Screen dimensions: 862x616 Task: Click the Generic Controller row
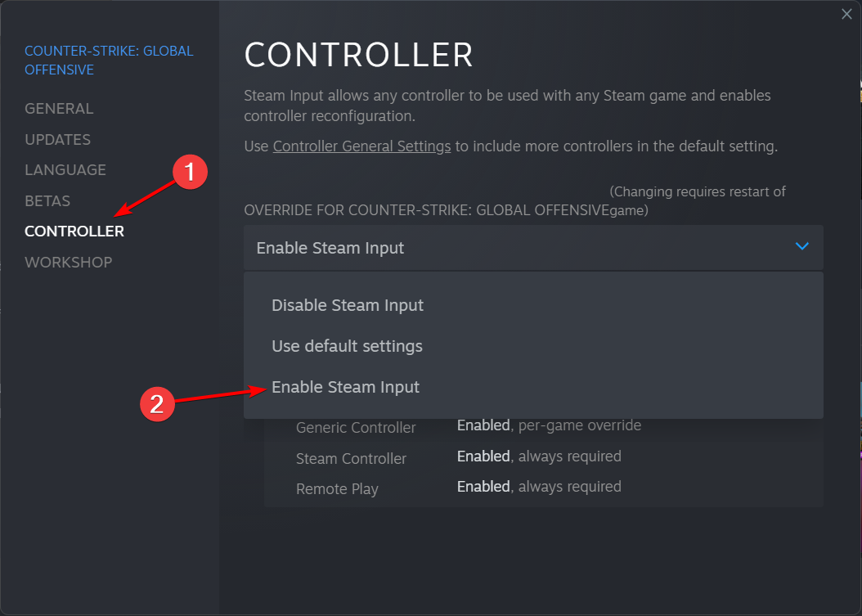click(x=543, y=426)
